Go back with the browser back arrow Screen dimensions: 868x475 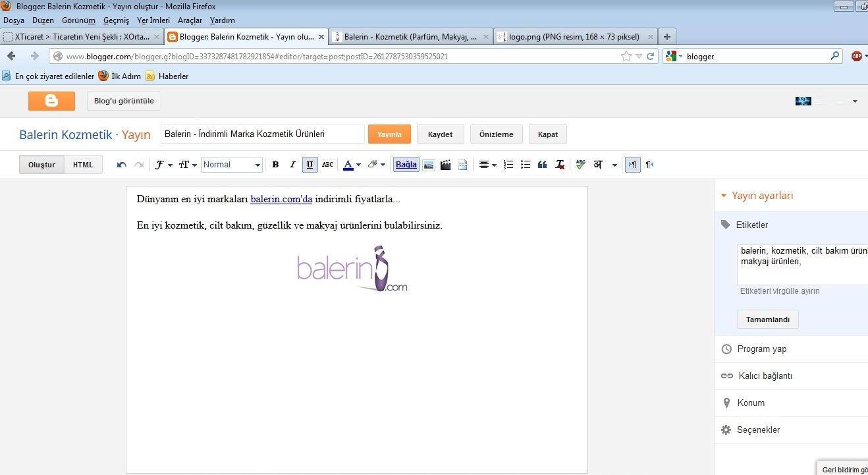point(12,56)
